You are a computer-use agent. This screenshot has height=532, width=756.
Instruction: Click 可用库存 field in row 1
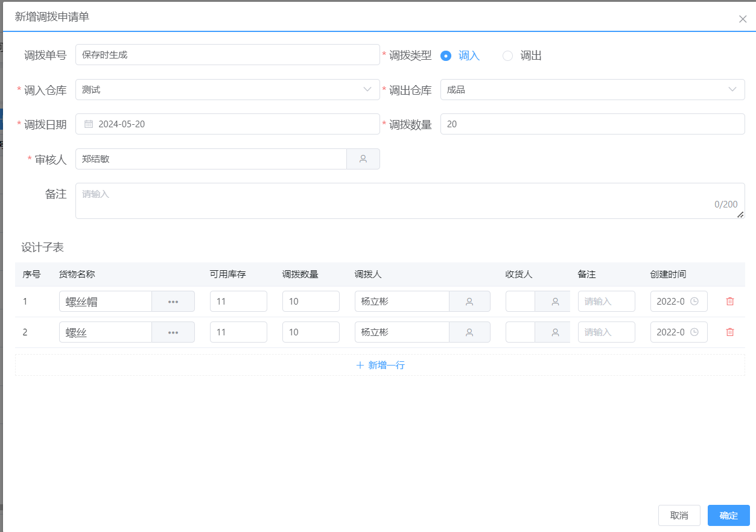(x=238, y=302)
